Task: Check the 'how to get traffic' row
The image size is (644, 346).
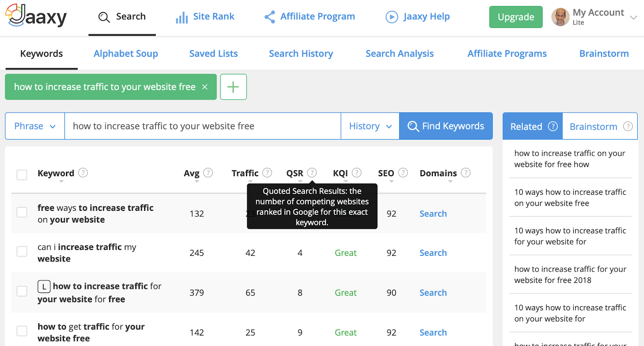Action: [x=22, y=331]
